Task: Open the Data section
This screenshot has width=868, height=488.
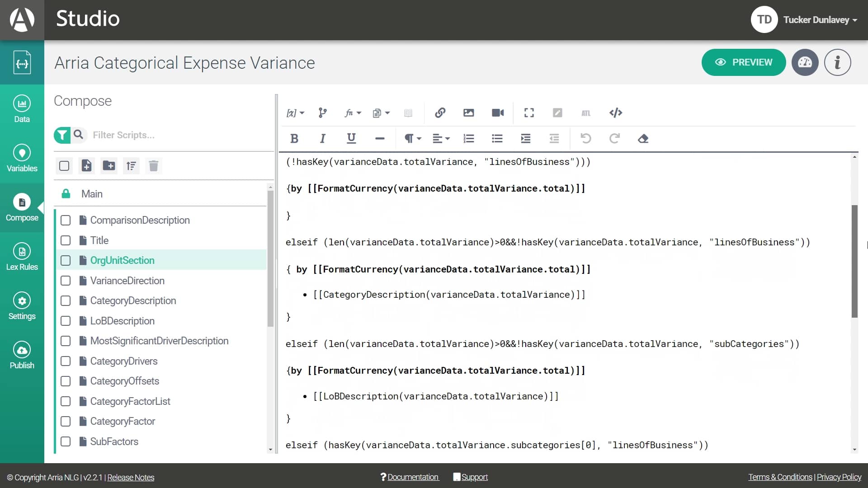Action: tap(22, 109)
